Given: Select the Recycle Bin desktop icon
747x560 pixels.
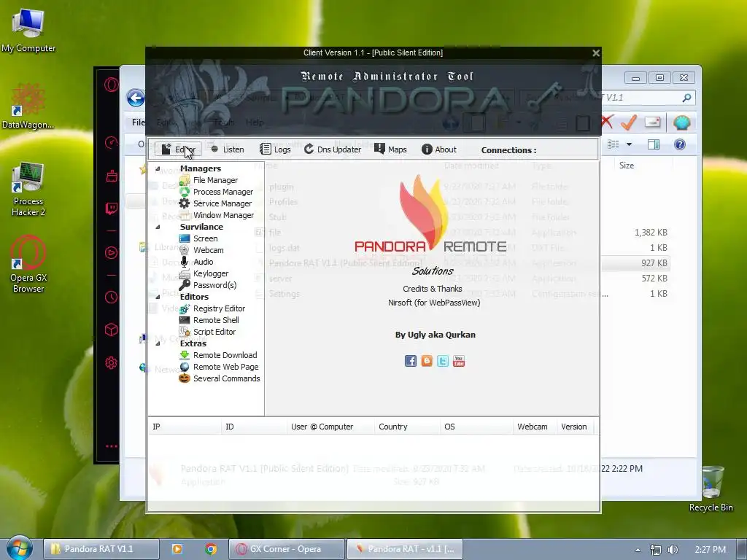Looking at the screenshot, I should coord(711,489).
